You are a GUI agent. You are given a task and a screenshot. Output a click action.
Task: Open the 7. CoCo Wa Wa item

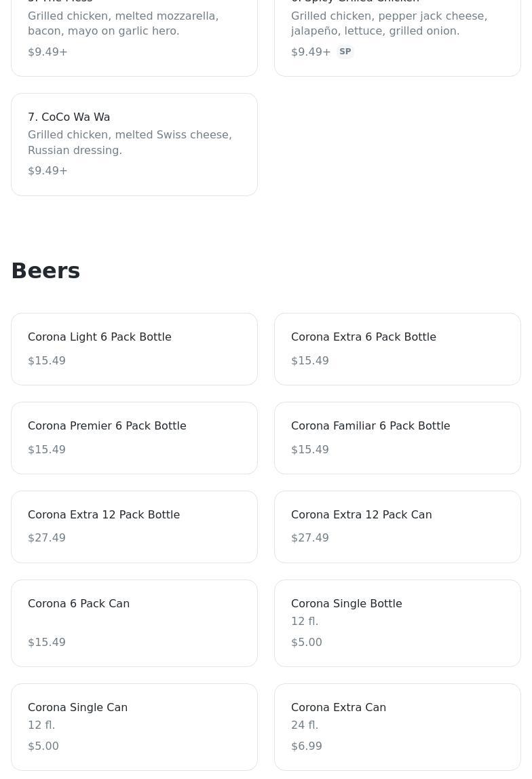click(x=134, y=145)
